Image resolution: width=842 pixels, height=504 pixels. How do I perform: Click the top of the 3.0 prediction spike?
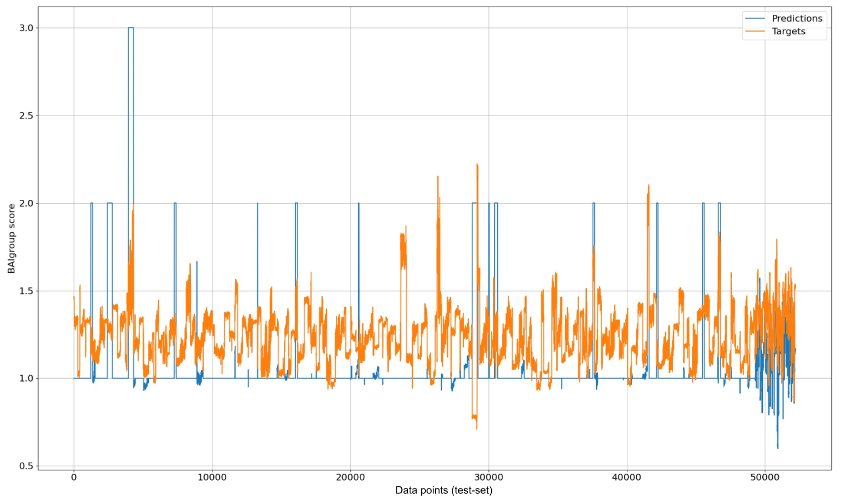pyautogui.click(x=131, y=28)
